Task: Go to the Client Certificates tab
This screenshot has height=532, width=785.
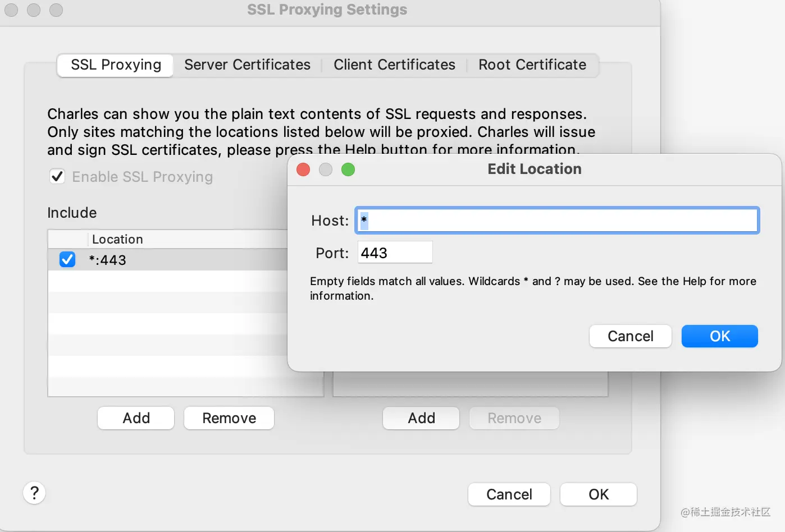Action: (x=394, y=65)
